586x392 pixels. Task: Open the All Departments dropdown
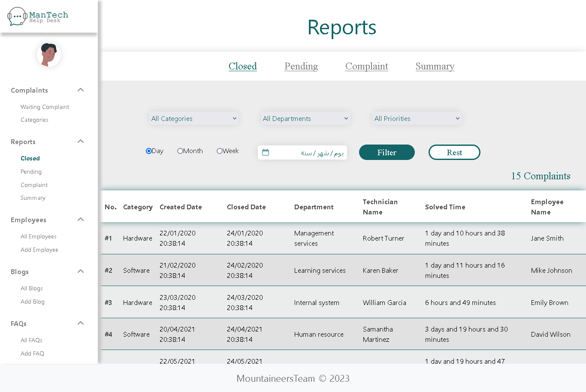(x=305, y=119)
